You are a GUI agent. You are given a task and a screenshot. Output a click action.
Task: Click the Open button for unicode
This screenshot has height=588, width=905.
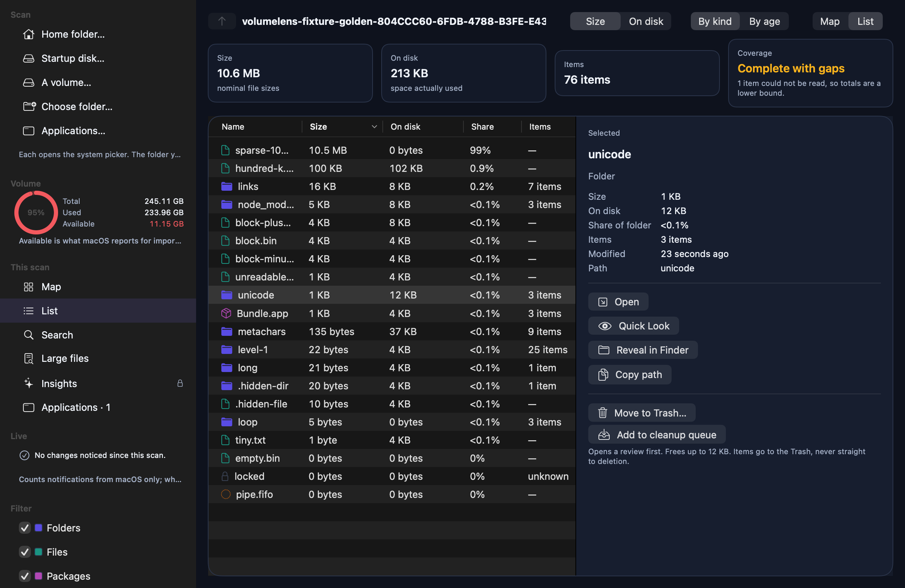coord(618,302)
